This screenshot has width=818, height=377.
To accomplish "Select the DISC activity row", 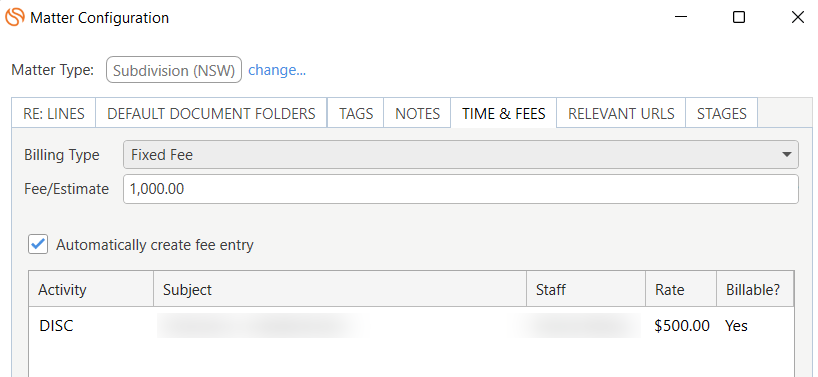I will 411,326.
